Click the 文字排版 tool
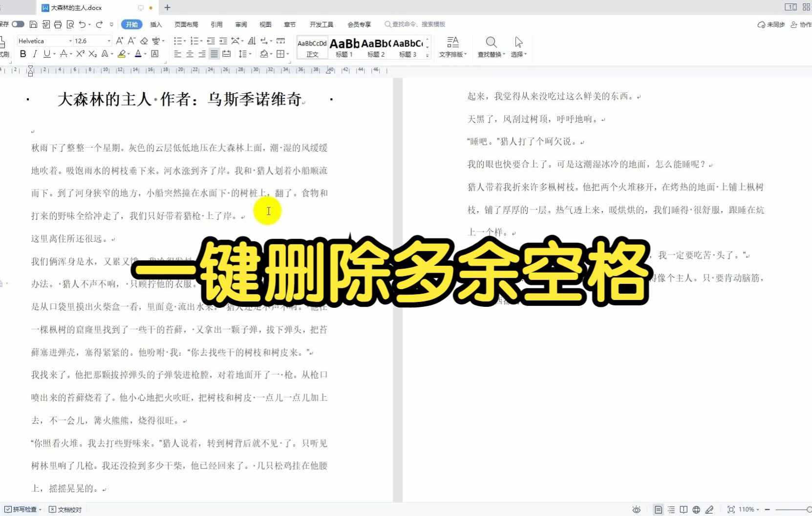The width and height of the screenshot is (812, 516). click(x=452, y=47)
